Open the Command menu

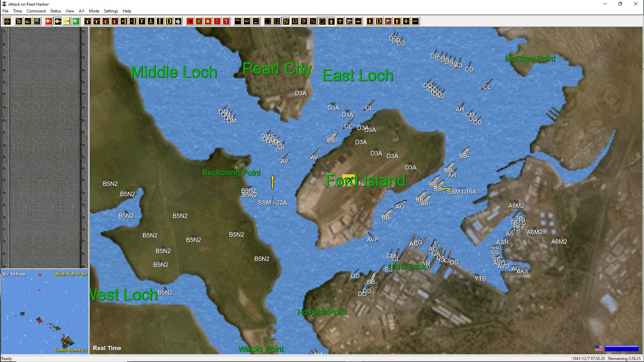pyautogui.click(x=36, y=11)
